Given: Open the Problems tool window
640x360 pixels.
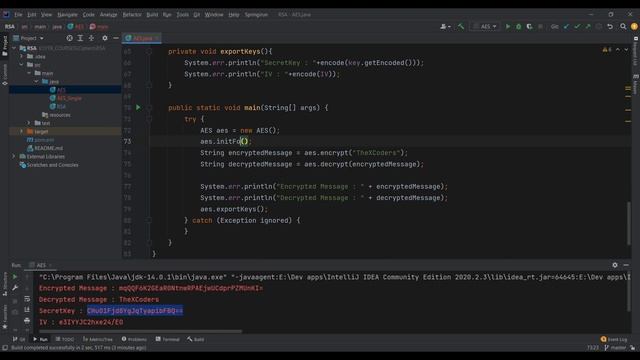Looking at the screenshot, I should point(134,339).
